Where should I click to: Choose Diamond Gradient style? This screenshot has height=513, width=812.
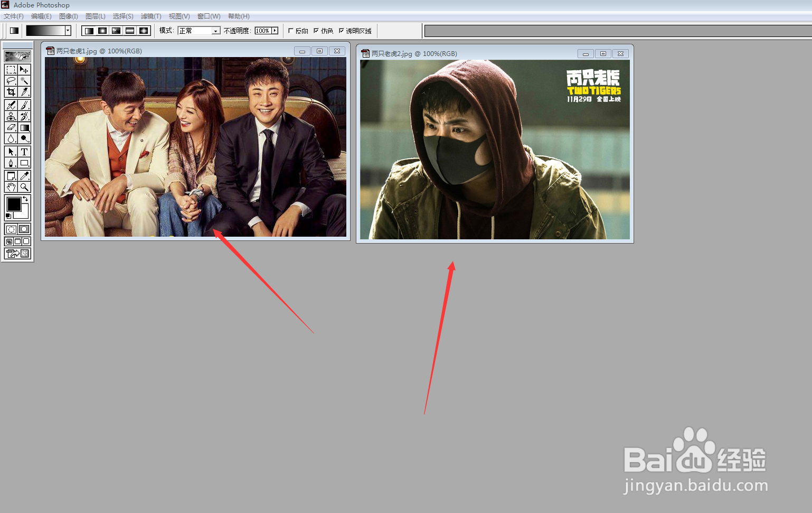pos(144,31)
